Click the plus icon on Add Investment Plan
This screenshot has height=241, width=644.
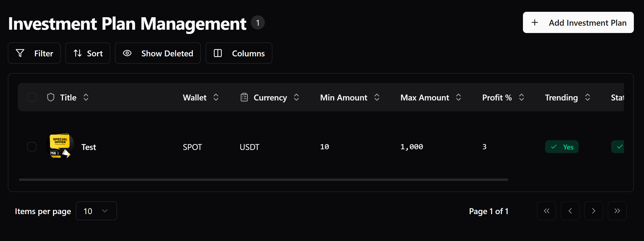(x=535, y=22)
